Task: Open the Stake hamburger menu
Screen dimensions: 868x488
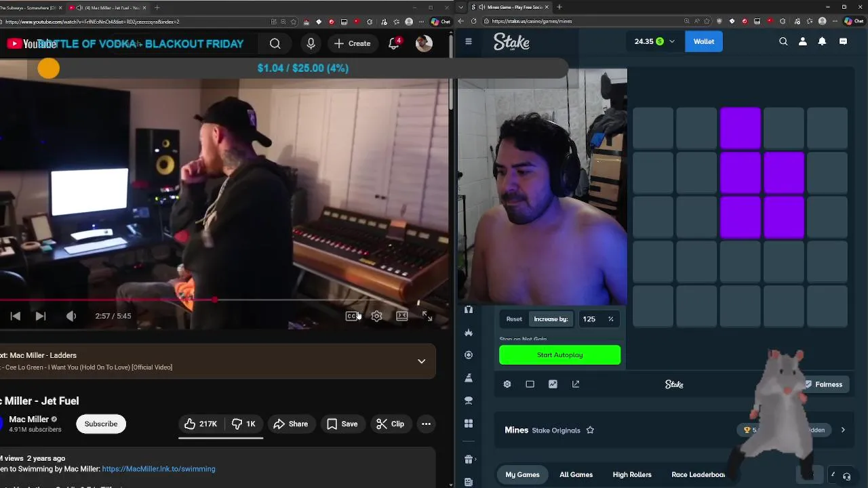Action: (468, 41)
